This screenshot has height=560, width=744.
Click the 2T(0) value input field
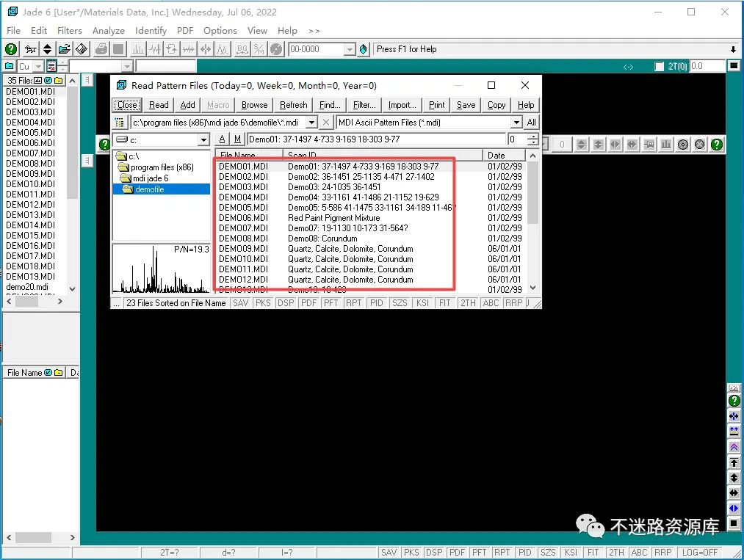(707, 66)
